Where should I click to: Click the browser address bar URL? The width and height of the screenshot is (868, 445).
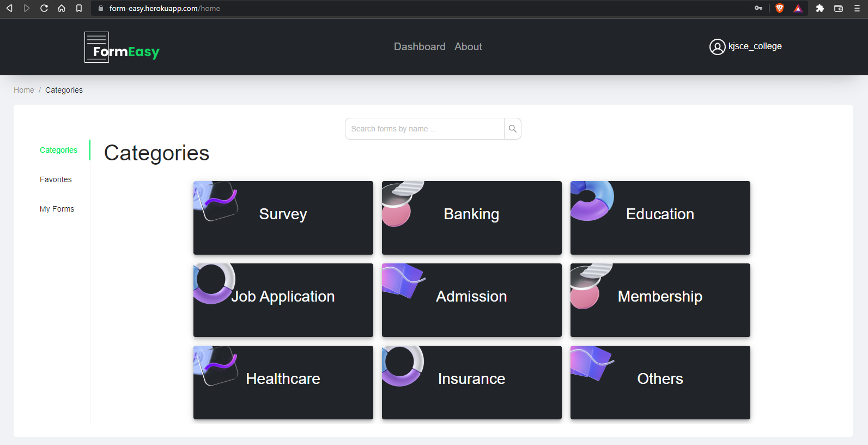click(x=165, y=8)
